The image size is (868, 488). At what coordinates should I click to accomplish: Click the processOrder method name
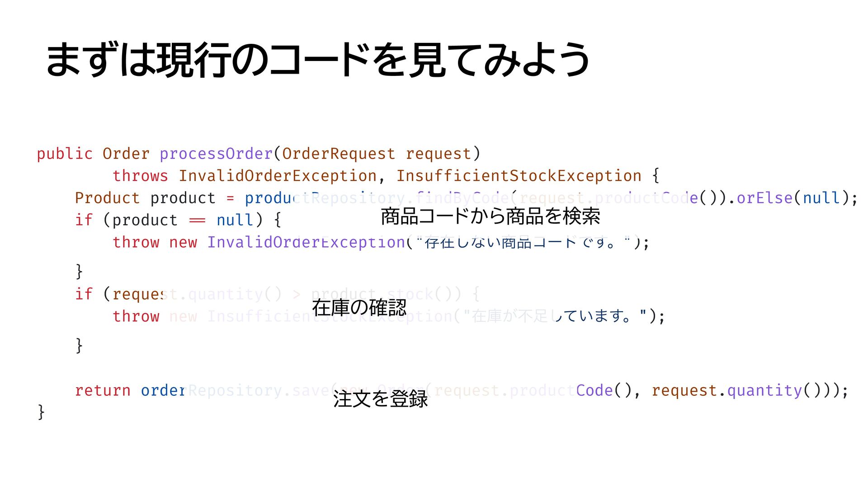click(x=216, y=154)
